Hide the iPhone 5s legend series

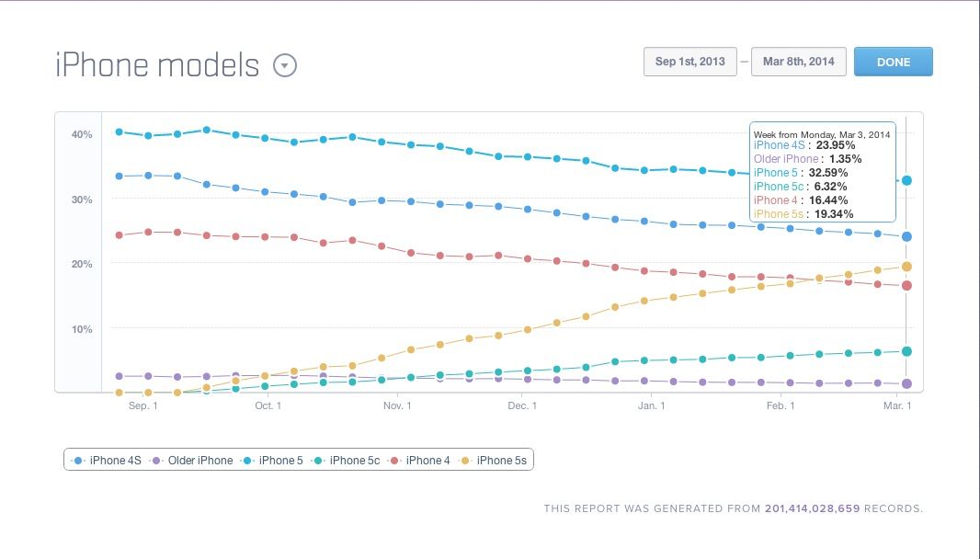coord(495,460)
